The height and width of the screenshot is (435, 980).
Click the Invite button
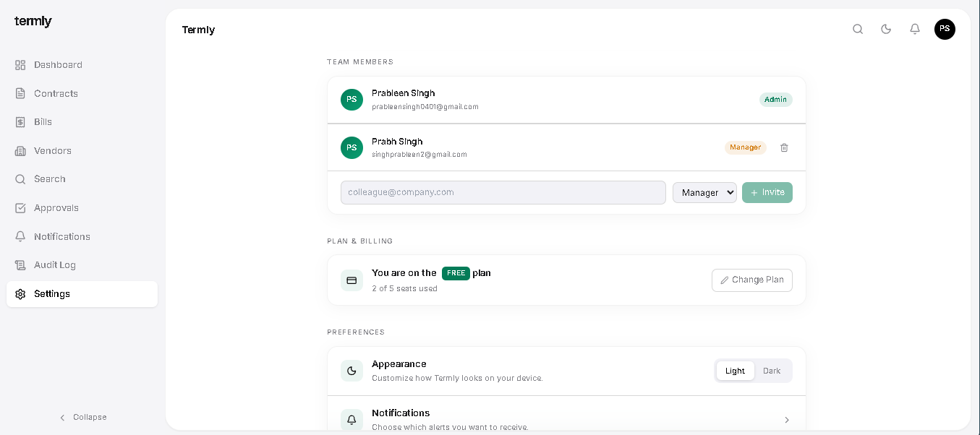767,192
